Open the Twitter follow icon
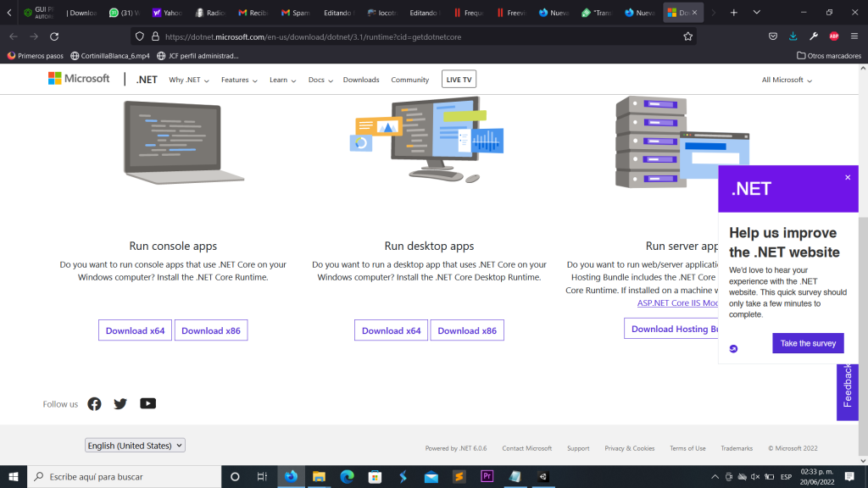Image resolution: width=868 pixels, height=488 pixels. tap(120, 404)
